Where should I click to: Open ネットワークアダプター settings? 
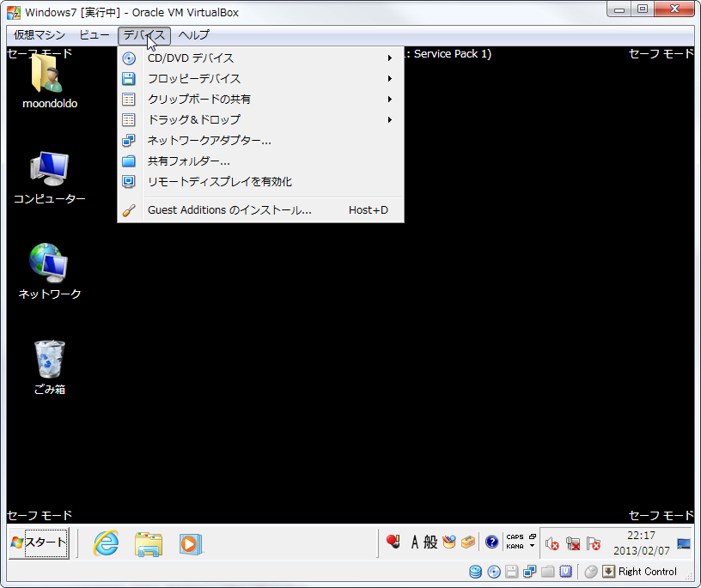tap(210, 141)
